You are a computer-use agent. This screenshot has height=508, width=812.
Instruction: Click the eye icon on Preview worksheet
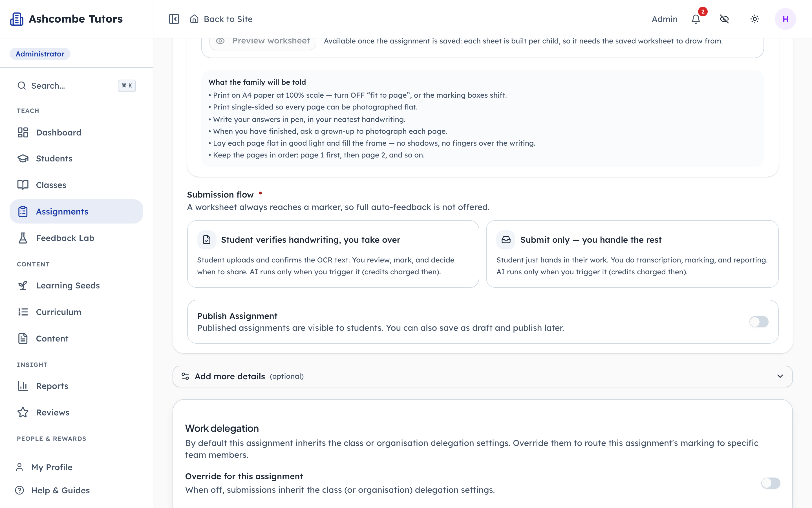point(220,41)
